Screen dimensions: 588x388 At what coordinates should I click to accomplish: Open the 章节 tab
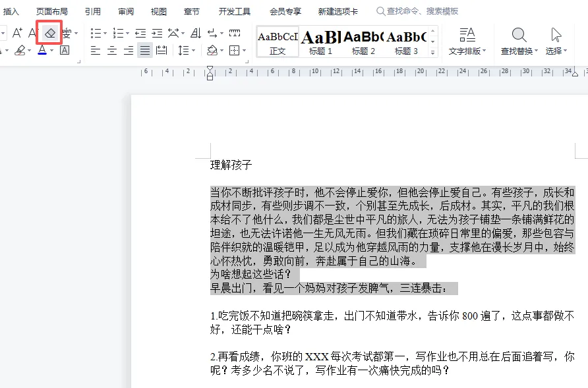pos(192,12)
